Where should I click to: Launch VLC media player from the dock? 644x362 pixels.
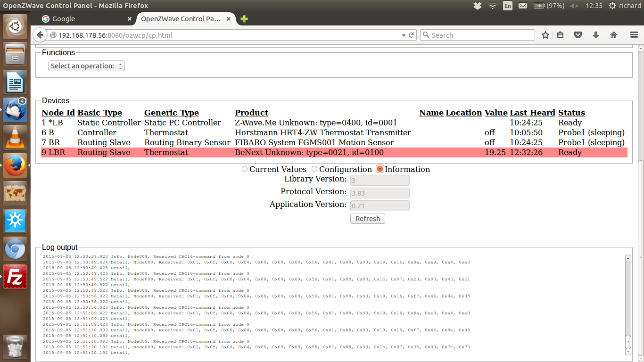[15, 138]
